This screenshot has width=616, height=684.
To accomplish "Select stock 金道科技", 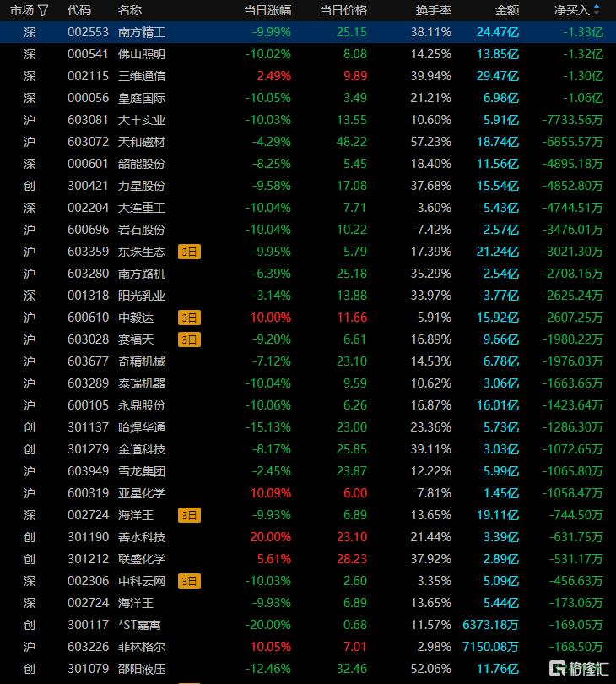I will (142, 449).
